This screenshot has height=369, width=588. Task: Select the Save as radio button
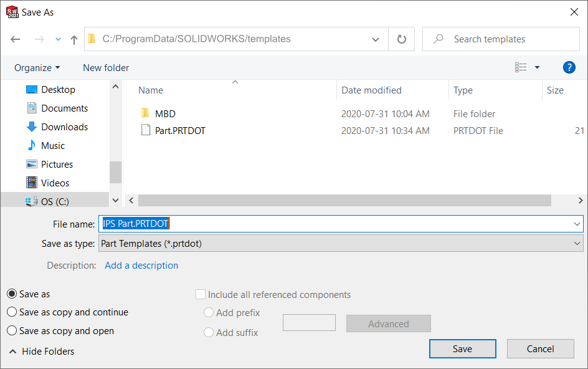point(12,294)
